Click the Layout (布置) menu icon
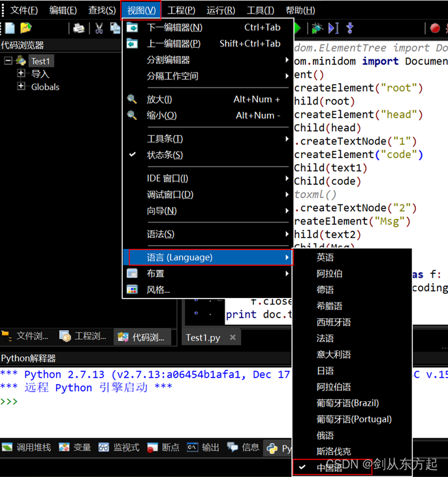 (133, 273)
